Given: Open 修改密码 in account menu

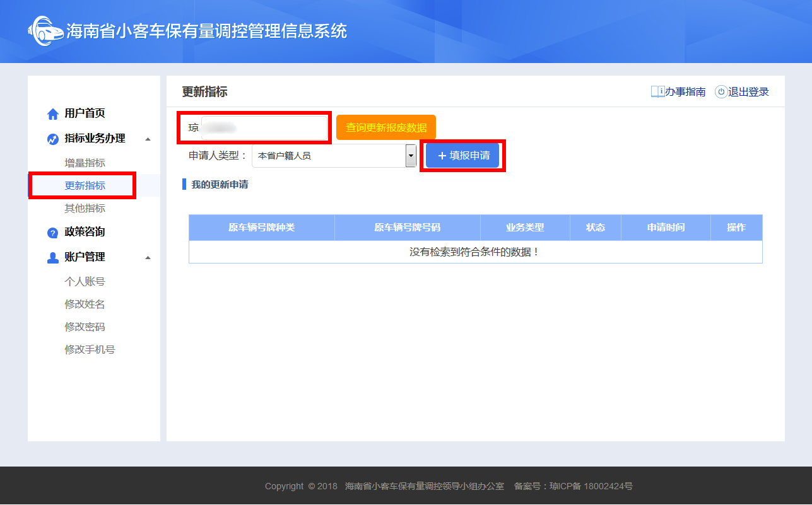Looking at the screenshot, I should pyautogui.click(x=85, y=327).
